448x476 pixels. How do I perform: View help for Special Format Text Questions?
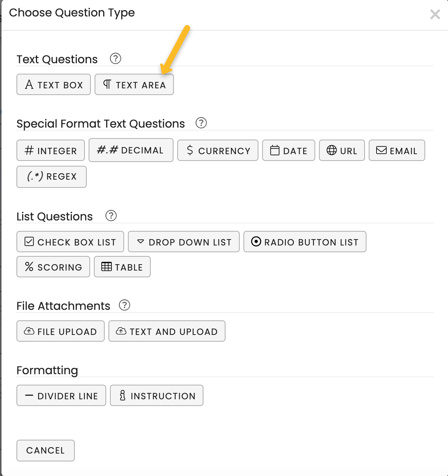point(201,123)
